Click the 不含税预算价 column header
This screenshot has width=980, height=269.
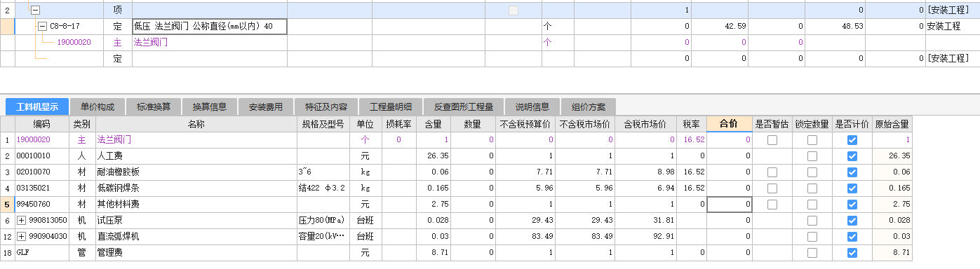(526, 124)
